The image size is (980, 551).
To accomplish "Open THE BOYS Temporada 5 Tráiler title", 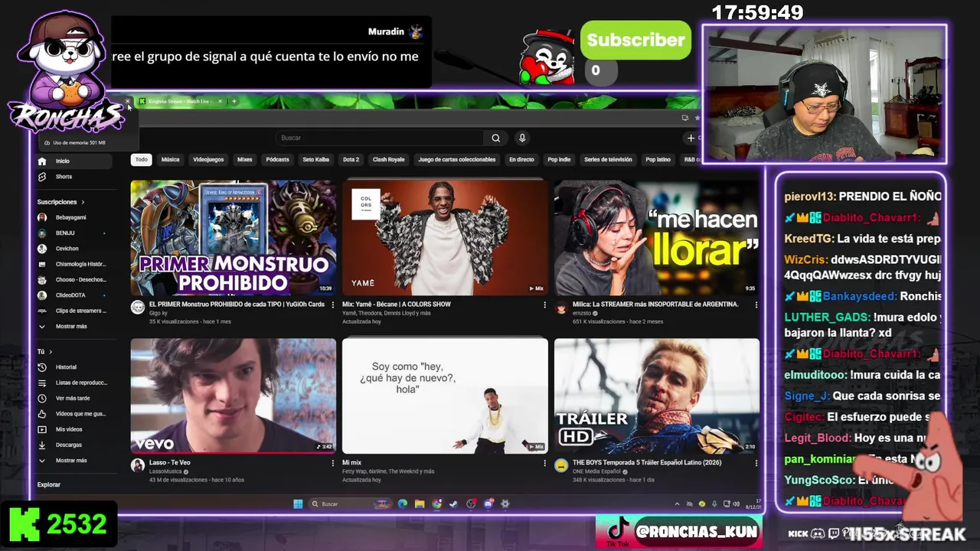I will coord(647,463).
